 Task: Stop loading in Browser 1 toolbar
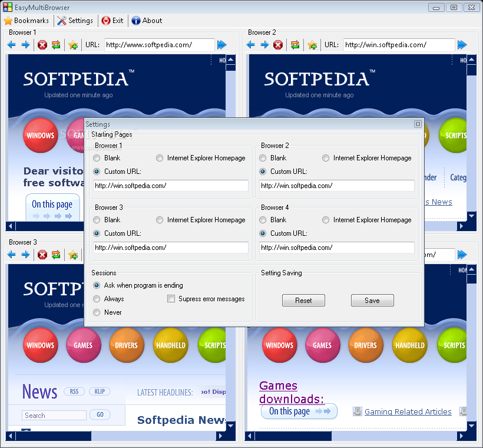pos(42,45)
